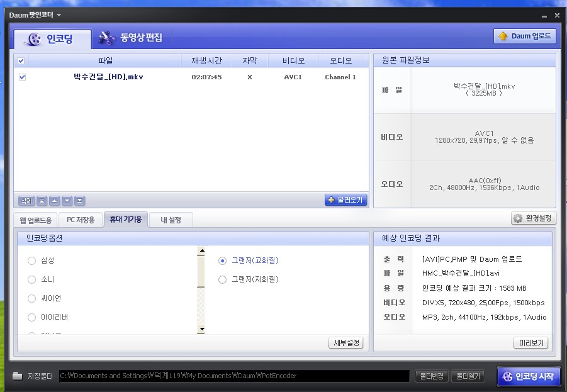Start encoding with 인코딩 시작 button
567x392 pixels.
tap(529, 376)
